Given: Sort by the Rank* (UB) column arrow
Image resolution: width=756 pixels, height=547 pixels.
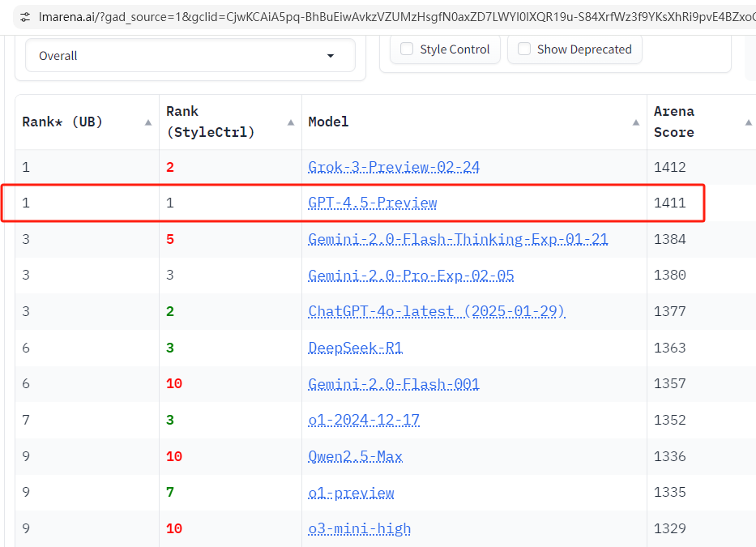Looking at the screenshot, I should coord(148,122).
